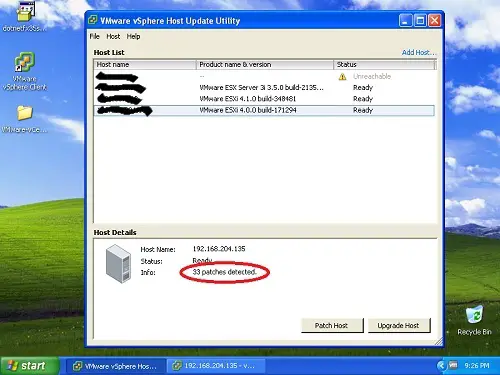Click the 33 patches detected info text

click(224, 272)
